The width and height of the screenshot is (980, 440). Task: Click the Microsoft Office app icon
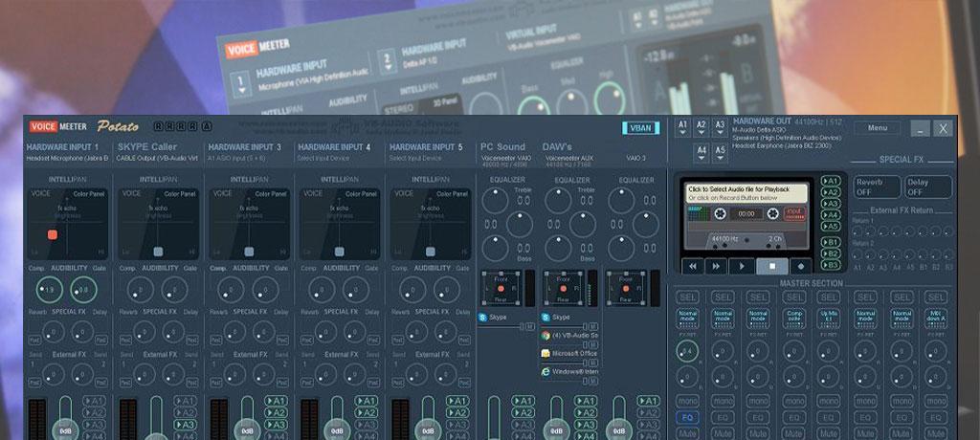coord(546,354)
